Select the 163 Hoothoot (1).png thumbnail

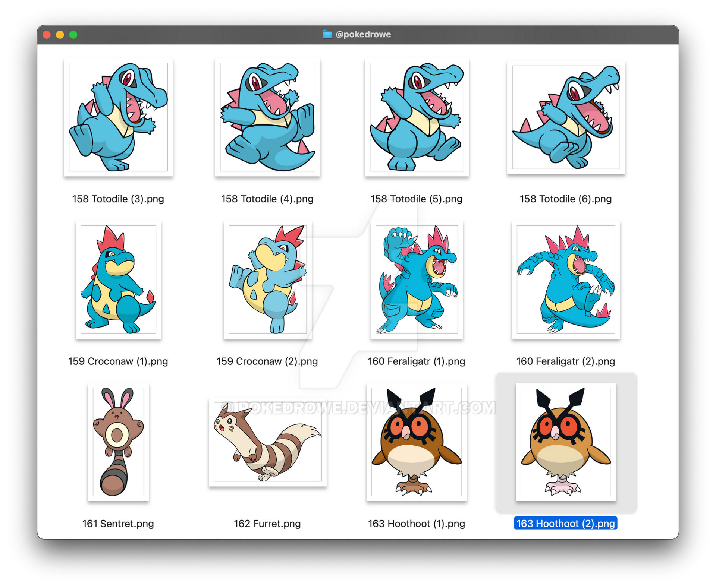click(x=417, y=442)
